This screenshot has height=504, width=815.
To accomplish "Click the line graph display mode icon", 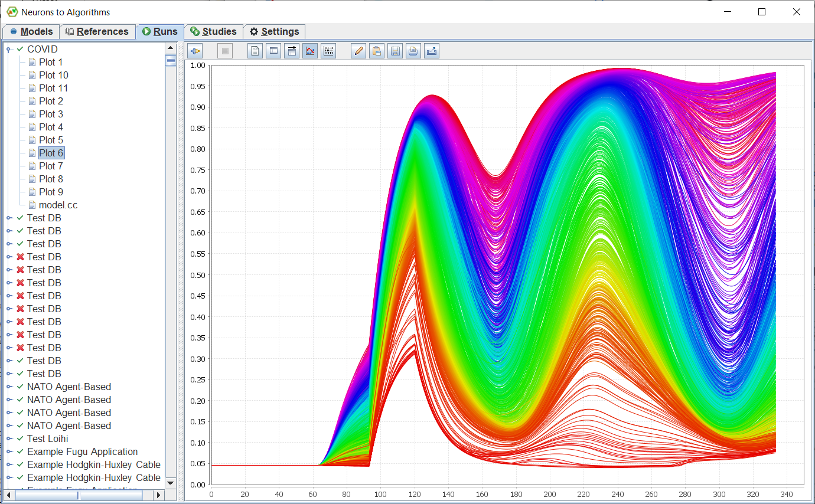I will [310, 51].
